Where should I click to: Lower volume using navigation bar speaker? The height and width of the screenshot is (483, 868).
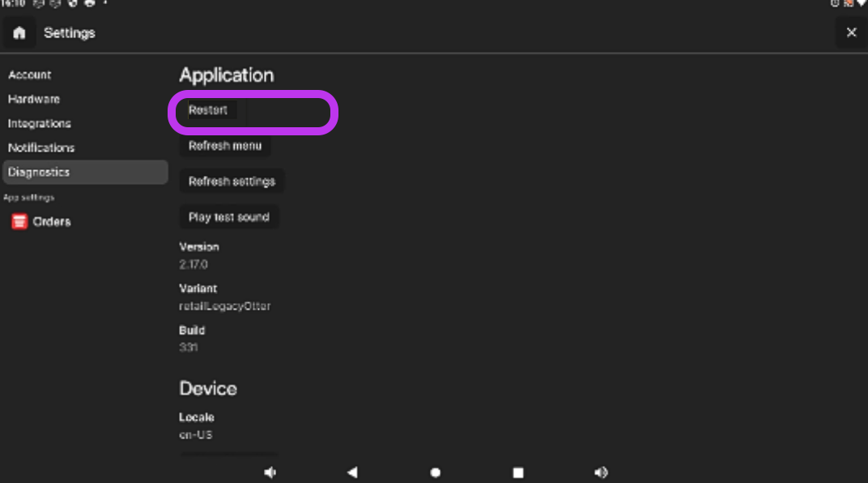pyautogui.click(x=270, y=472)
